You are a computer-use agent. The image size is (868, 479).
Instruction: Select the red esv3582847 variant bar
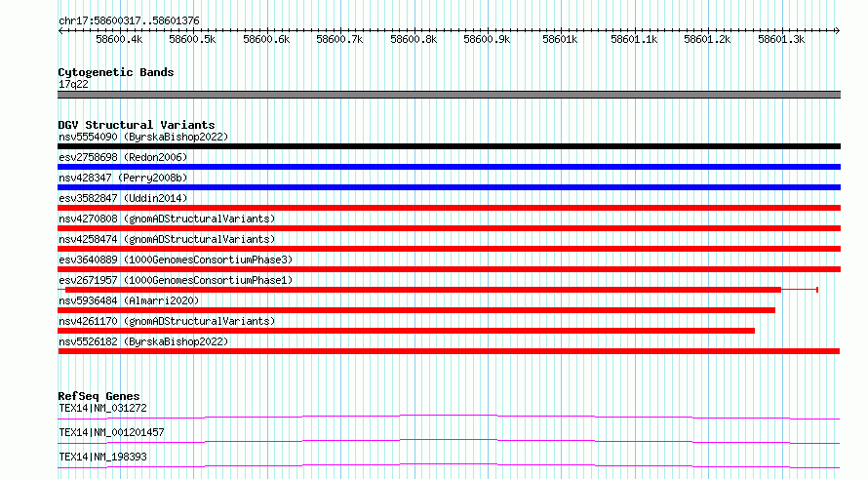(x=449, y=208)
